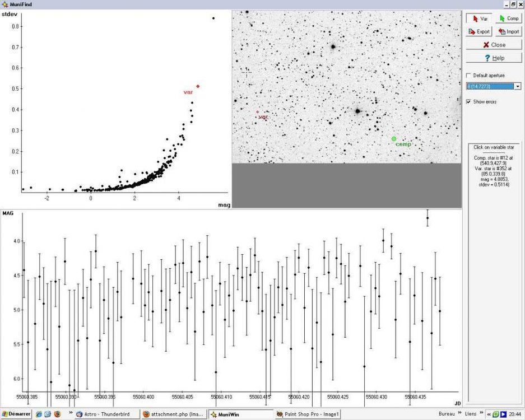Viewport: 525px width, 420px height.
Task: Click the middle quick launch icon
Action: coord(48,414)
